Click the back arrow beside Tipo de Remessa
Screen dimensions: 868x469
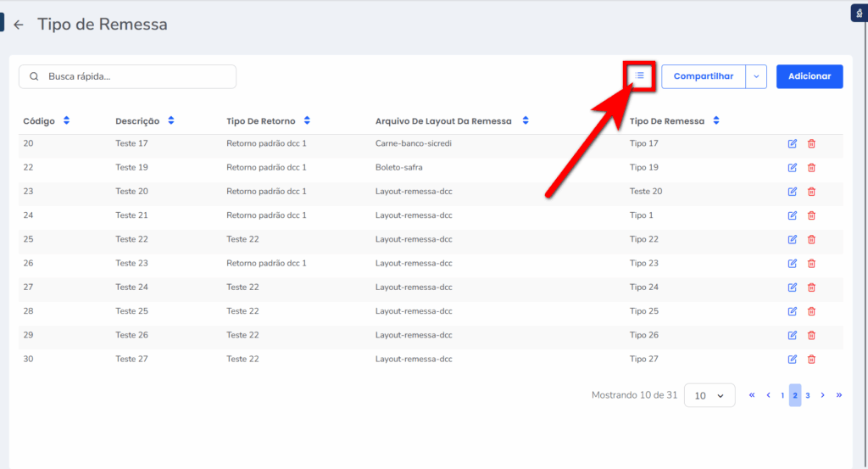(x=19, y=25)
